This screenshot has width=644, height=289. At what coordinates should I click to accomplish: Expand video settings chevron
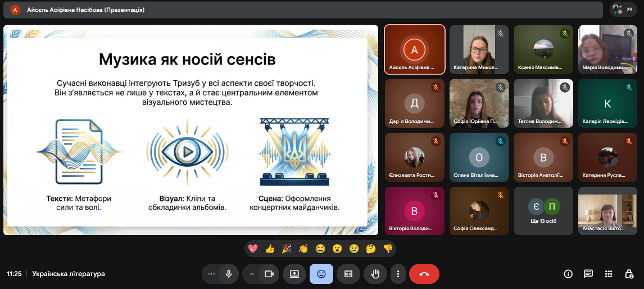pyautogui.click(x=252, y=274)
